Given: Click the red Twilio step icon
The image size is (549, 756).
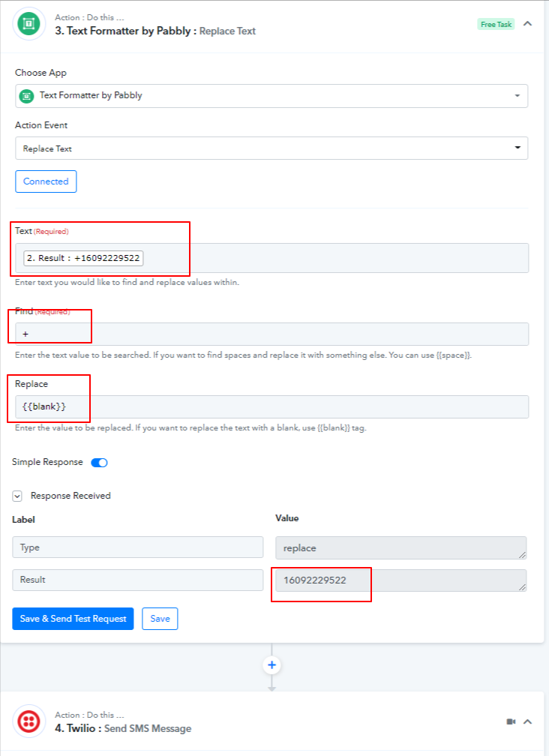Looking at the screenshot, I should (x=28, y=721).
